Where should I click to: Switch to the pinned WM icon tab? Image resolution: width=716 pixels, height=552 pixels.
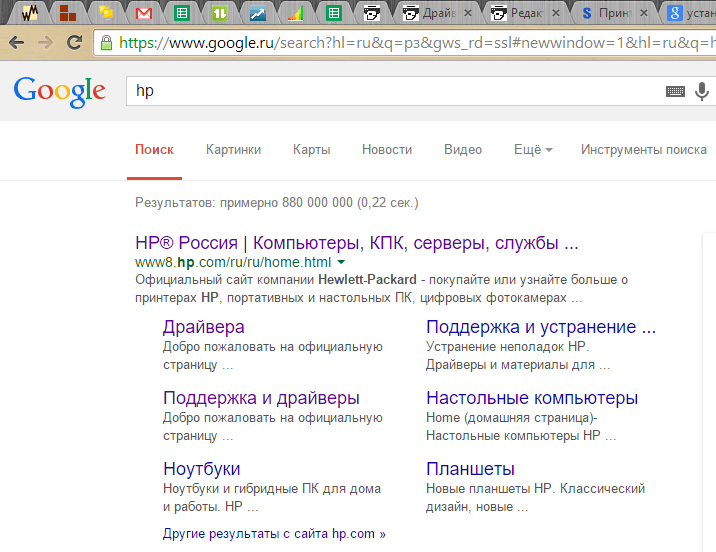point(30,14)
